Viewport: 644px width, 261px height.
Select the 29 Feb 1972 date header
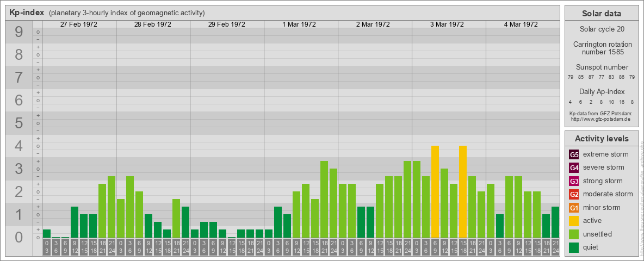click(227, 24)
